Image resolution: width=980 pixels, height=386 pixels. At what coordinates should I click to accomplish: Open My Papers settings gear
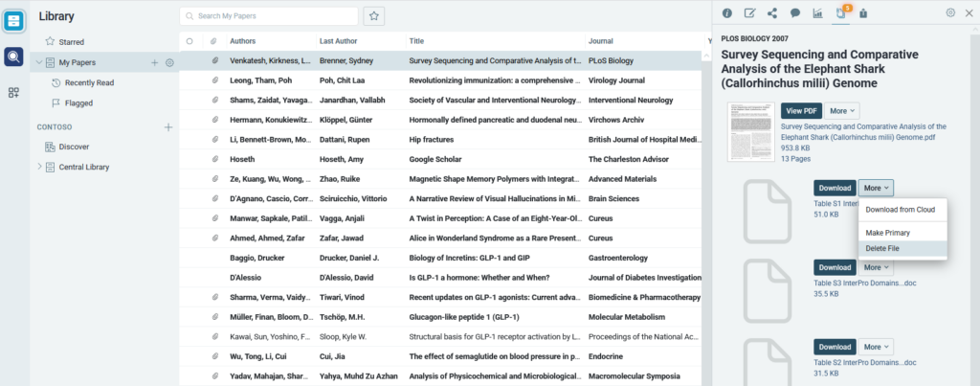pyautogui.click(x=169, y=62)
